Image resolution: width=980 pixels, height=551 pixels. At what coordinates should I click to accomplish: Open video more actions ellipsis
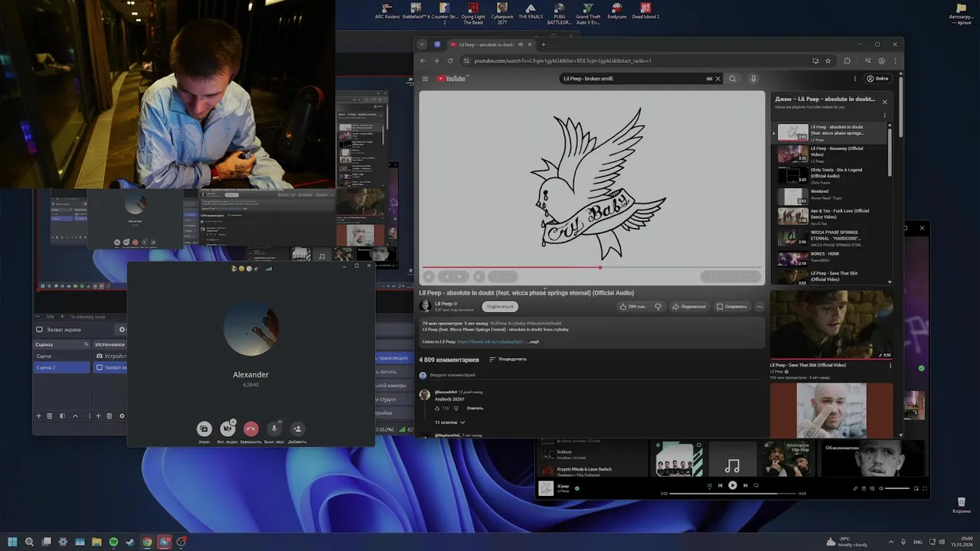point(759,306)
